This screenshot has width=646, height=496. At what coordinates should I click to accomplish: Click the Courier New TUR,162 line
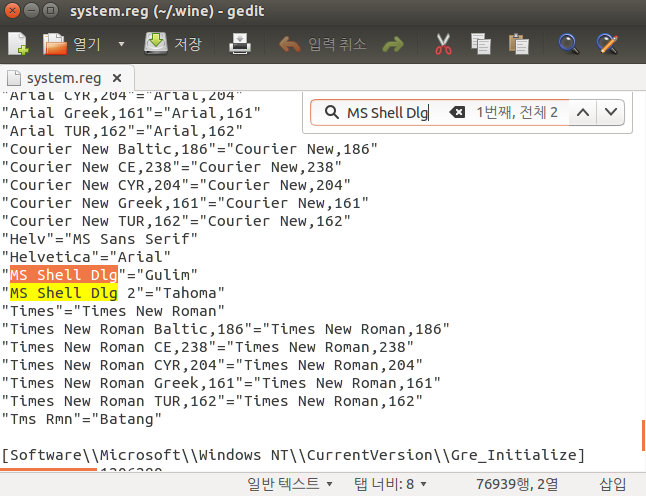coord(176,221)
